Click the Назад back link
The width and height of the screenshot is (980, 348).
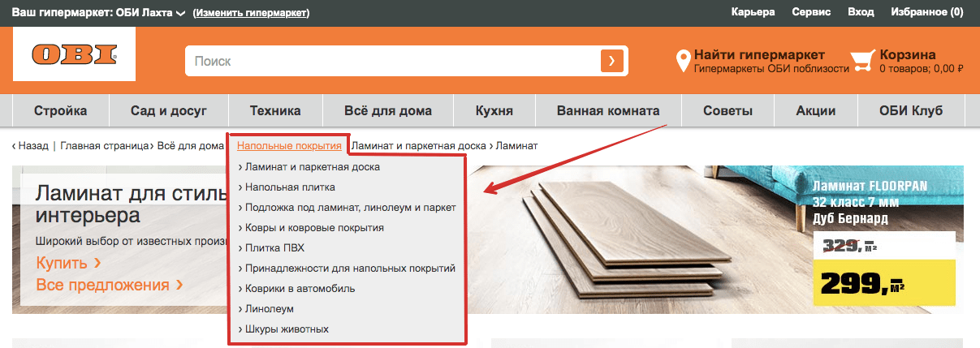coord(31,146)
